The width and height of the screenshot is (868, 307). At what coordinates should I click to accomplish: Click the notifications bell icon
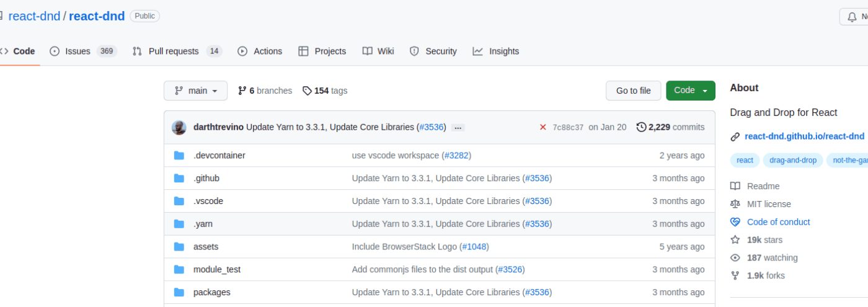(852, 17)
